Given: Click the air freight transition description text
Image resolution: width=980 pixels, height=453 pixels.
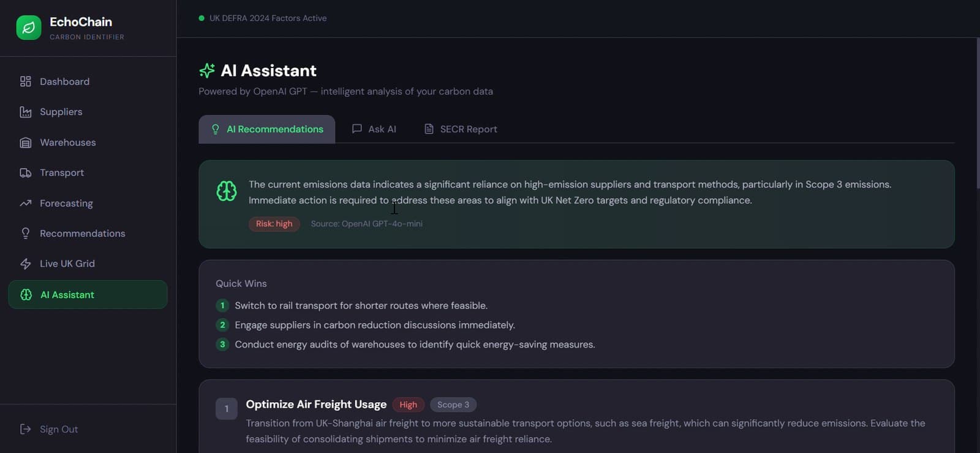Looking at the screenshot, I should pyautogui.click(x=586, y=431).
